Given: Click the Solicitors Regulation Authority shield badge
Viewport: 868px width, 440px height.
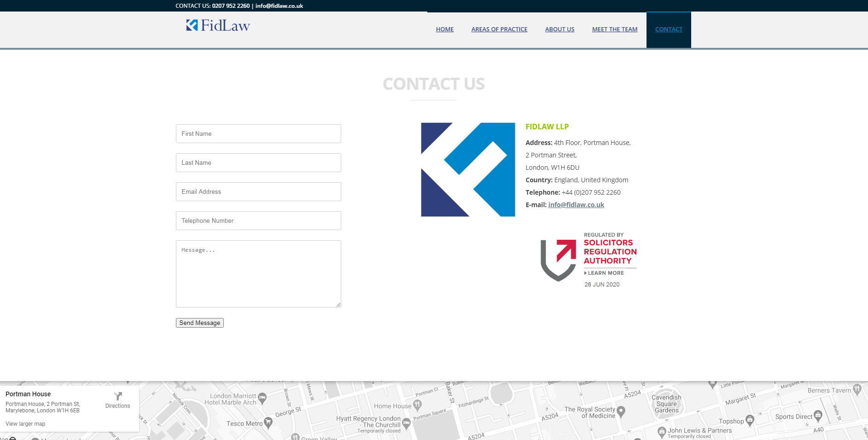Looking at the screenshot, I should (x=558, y=260).
